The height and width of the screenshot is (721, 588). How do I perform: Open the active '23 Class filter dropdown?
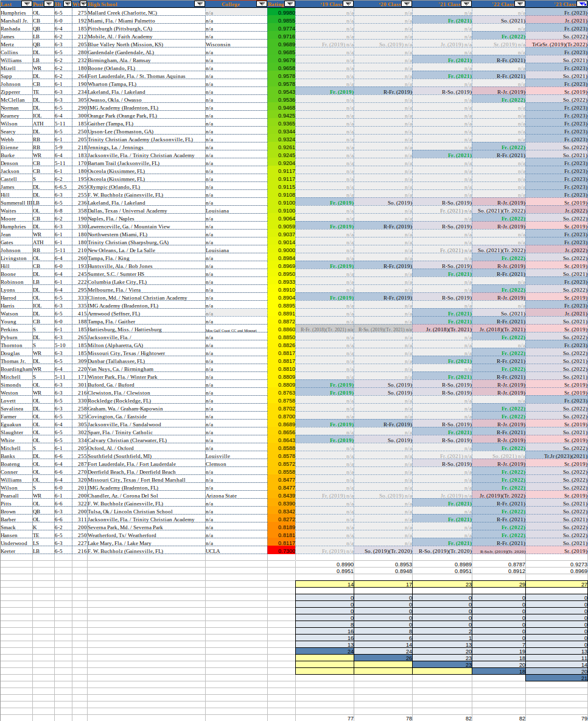583,4
